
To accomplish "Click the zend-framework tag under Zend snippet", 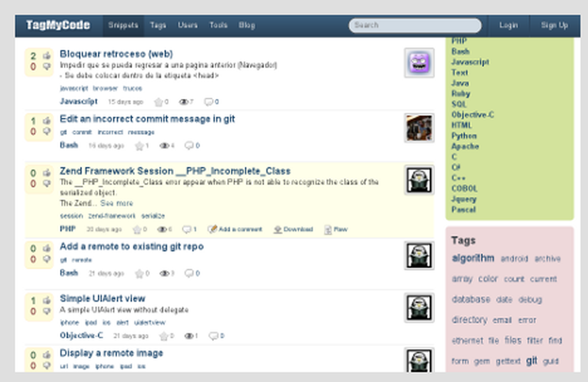I will pos(112,216).
